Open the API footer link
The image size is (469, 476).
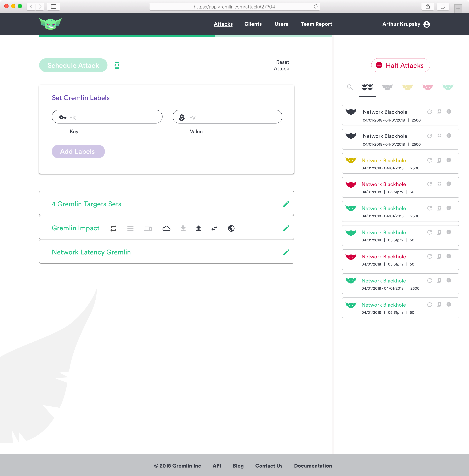[x=217, y=466]
